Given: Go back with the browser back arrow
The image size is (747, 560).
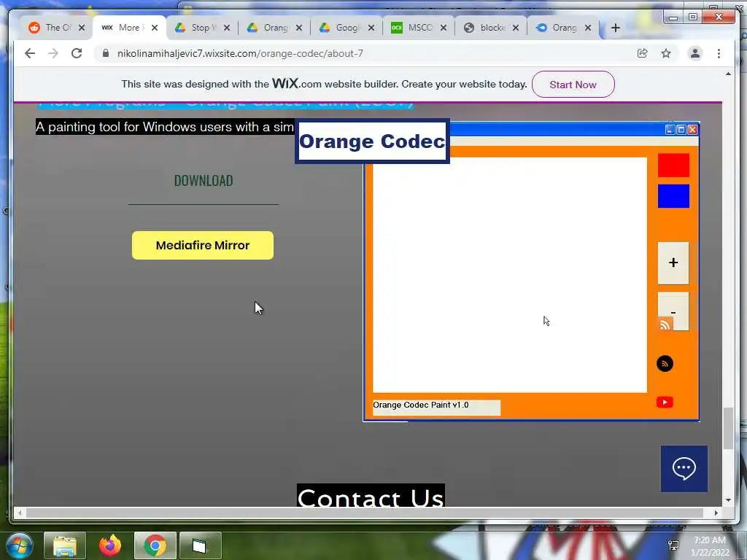Looking at the screenshot, I should 29,53.
